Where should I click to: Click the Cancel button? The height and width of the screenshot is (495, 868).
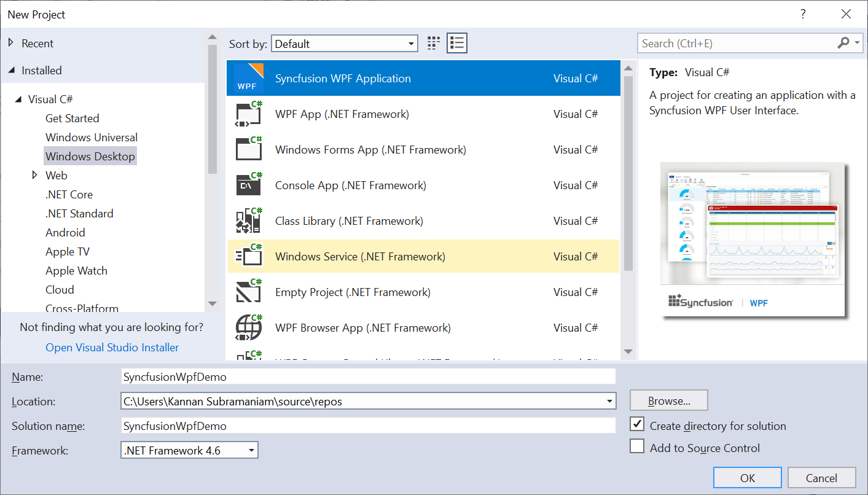tap(821, 478)
